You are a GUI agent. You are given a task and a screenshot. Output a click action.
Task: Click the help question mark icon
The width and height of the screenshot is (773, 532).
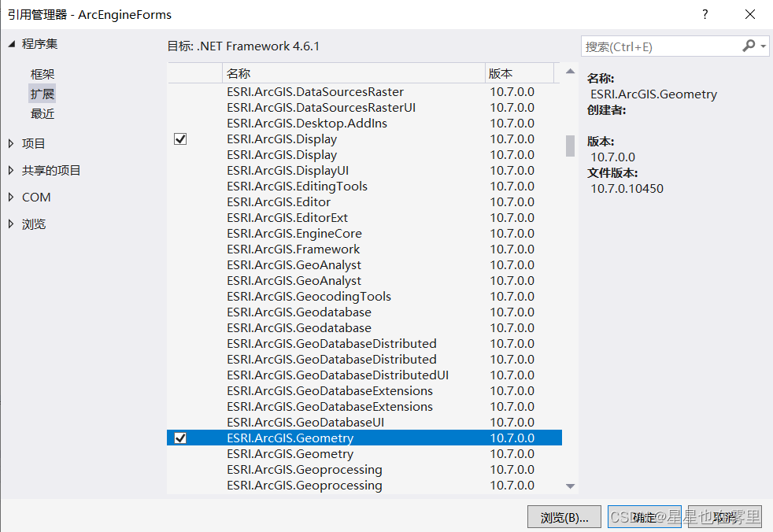tap(705, 14)
